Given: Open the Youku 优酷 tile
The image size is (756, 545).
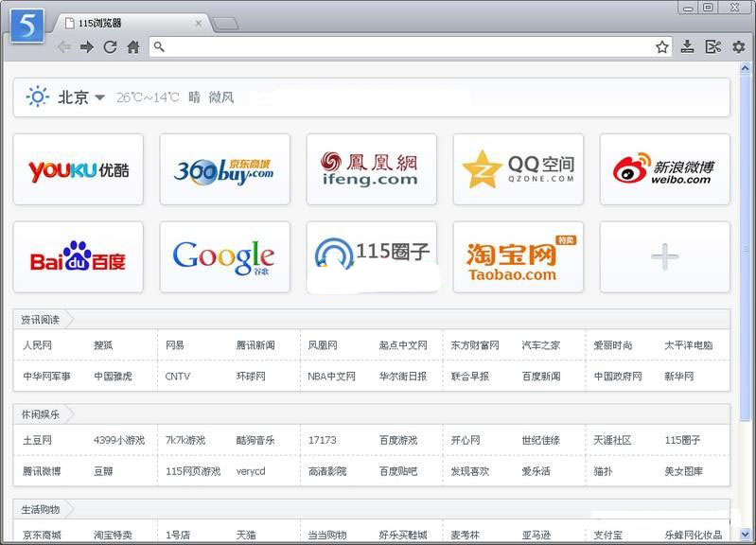Looking at the screenshot, I should (x=79, y=169).
